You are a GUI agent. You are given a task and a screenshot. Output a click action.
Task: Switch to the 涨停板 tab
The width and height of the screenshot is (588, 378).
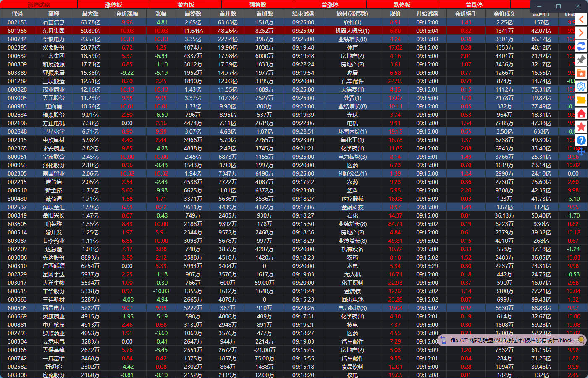(x=113, y=5)
